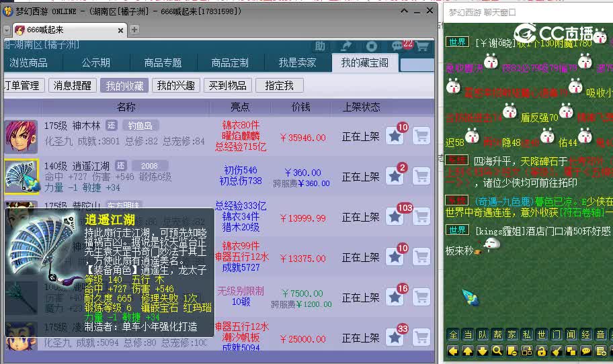Open 商品定制 tab
Image resolution: width=613 pixels, height=364 pixels.
(230, 63)
